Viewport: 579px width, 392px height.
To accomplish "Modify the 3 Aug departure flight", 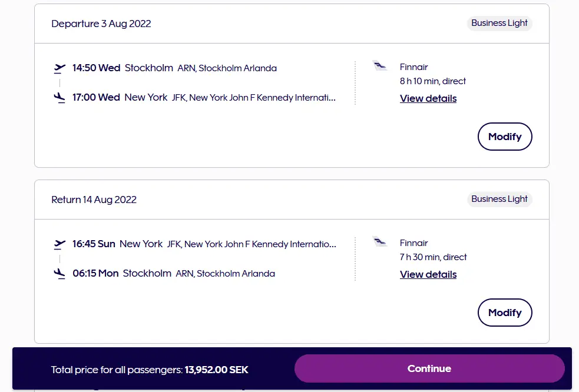I will coord(505,137).
